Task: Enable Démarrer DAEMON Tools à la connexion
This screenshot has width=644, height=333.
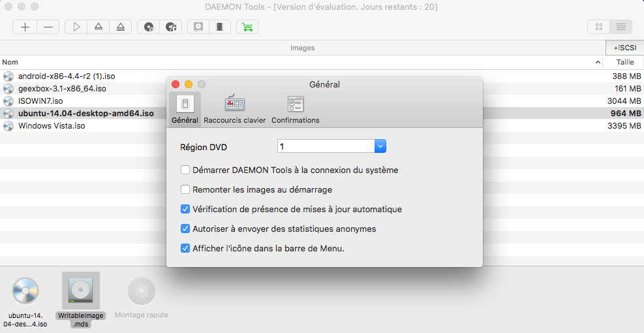Action: point(185,170)
